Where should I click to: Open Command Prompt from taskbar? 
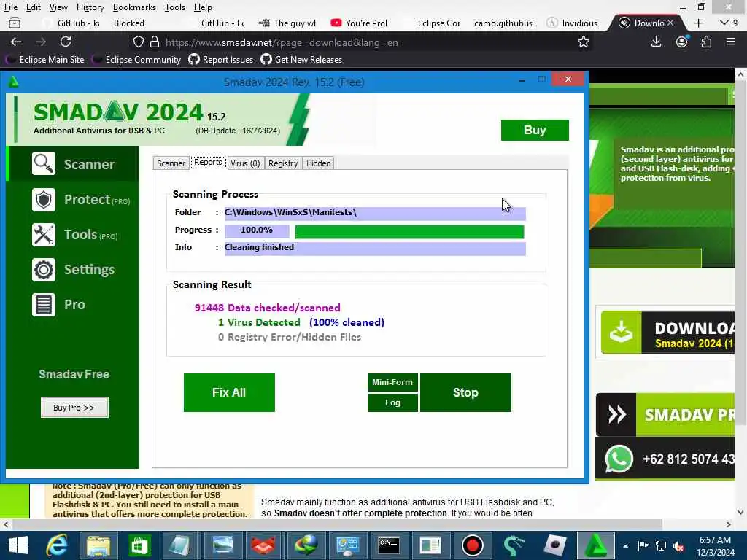(388, 545)
